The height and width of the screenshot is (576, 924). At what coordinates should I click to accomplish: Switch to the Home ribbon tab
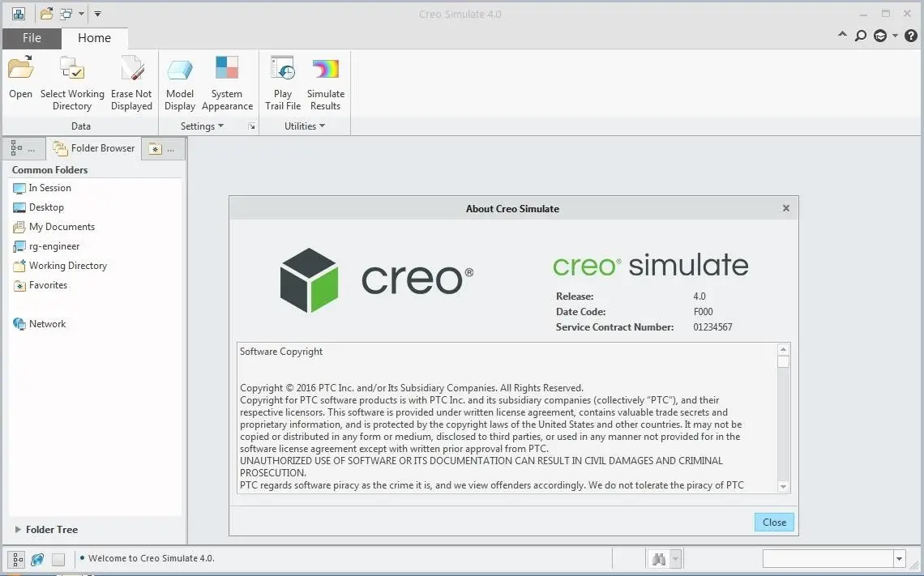(x=94, y=38)
